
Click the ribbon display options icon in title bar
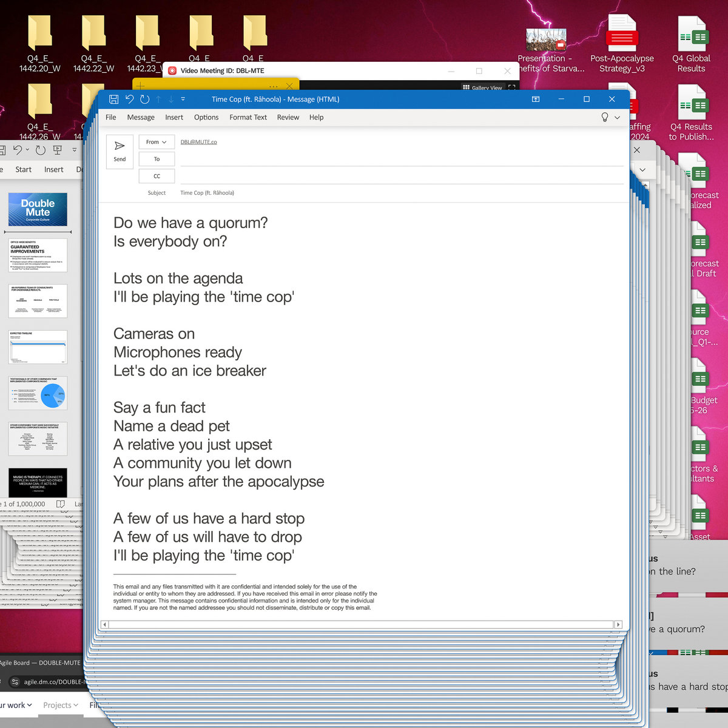click(536, 99)
